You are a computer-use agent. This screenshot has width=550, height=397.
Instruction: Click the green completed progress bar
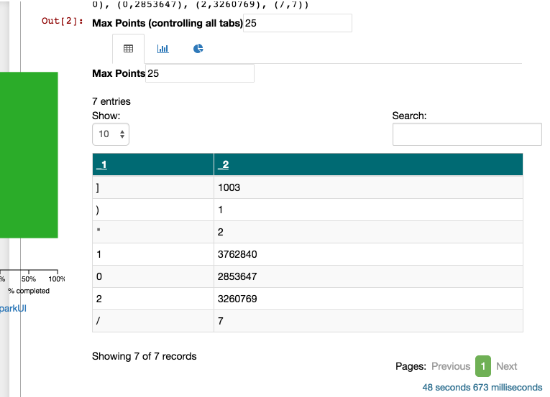(29, 155)
